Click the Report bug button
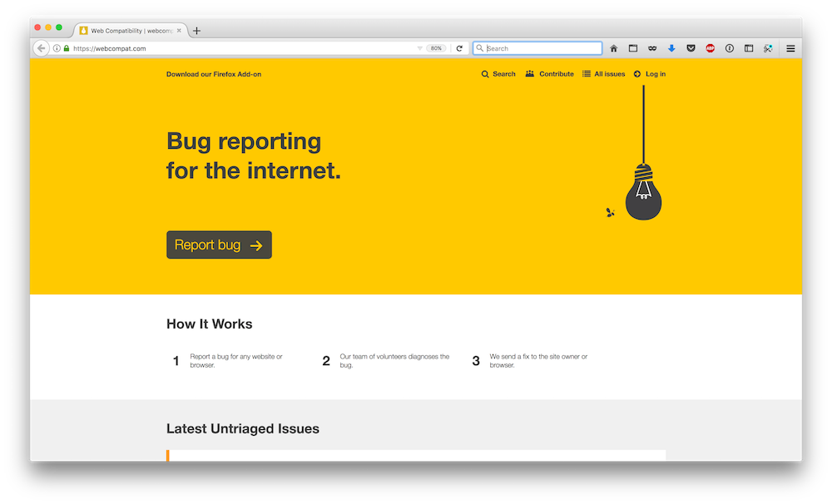Screen dimensions: 832x504 click(x=219, y=244)
